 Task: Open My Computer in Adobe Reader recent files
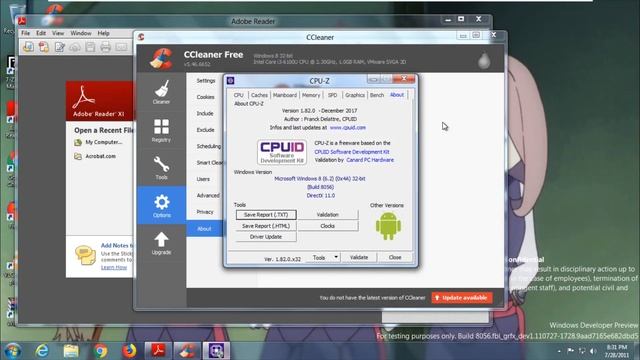(104, 142)
